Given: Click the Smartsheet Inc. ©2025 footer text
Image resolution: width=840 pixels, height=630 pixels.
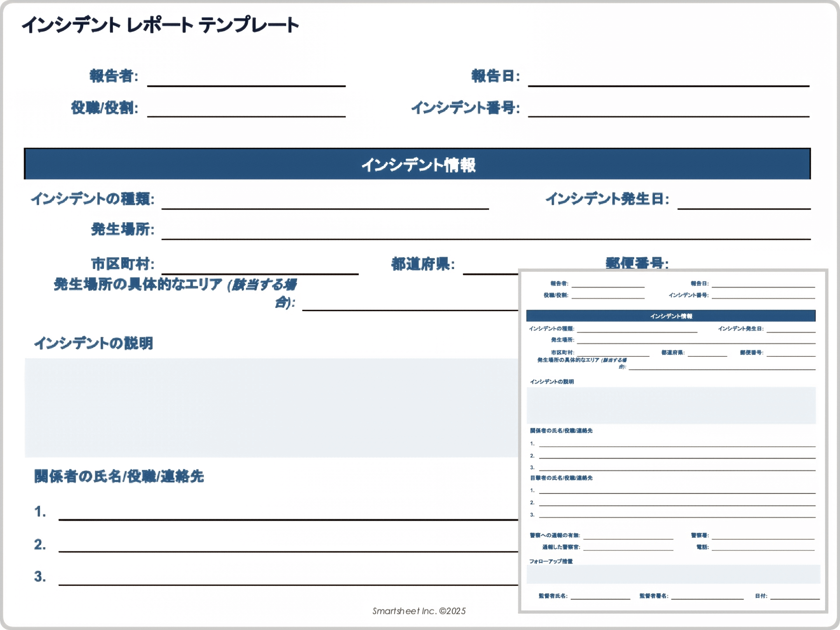Looking at the screenshot, I should tap(419, 611).
